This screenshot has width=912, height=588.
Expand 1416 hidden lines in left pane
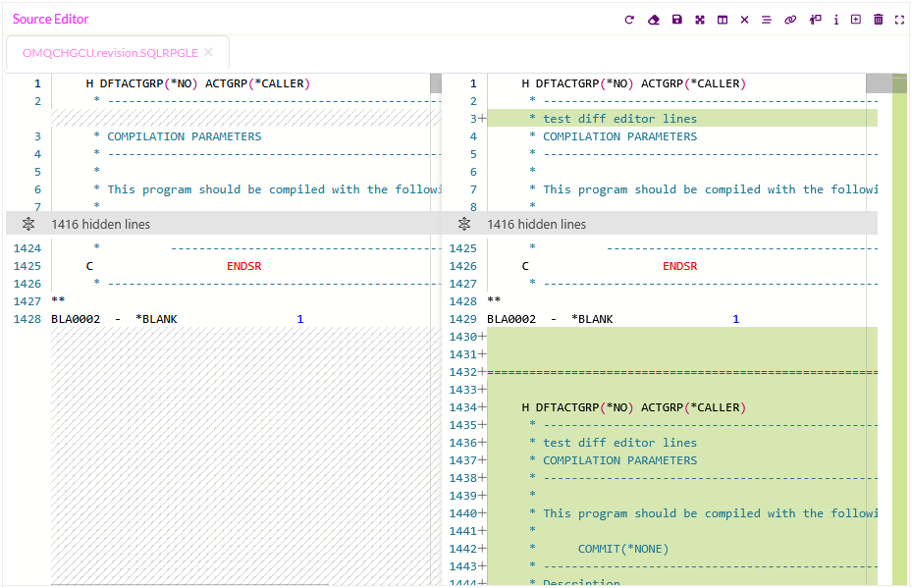(101, 225)
